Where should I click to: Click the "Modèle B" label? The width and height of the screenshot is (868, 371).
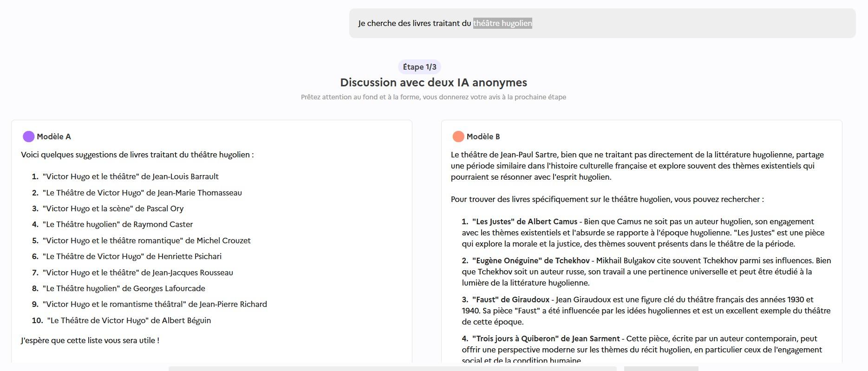tap(483, 137)
